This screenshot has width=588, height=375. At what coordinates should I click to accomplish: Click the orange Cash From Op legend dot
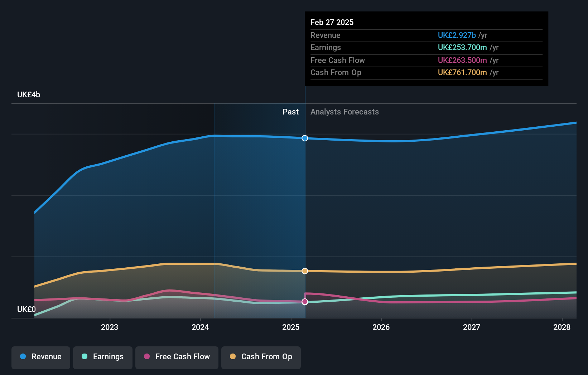tap(233, 357)
